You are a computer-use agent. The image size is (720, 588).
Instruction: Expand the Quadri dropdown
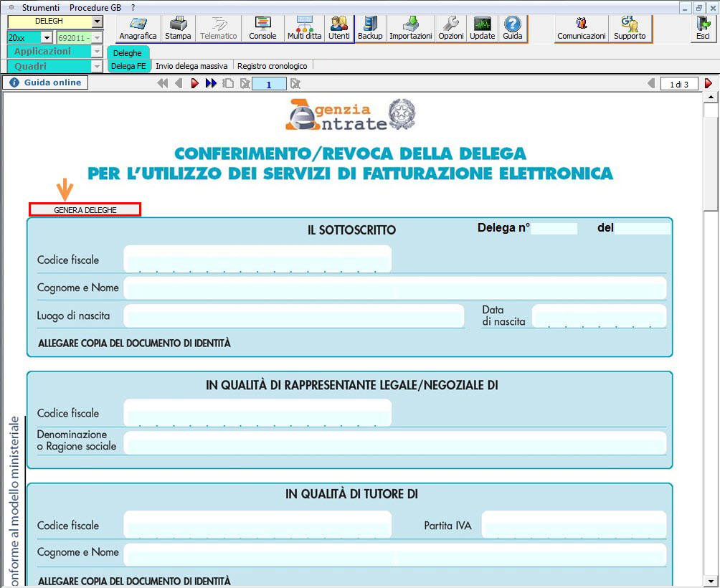(97, 67)
